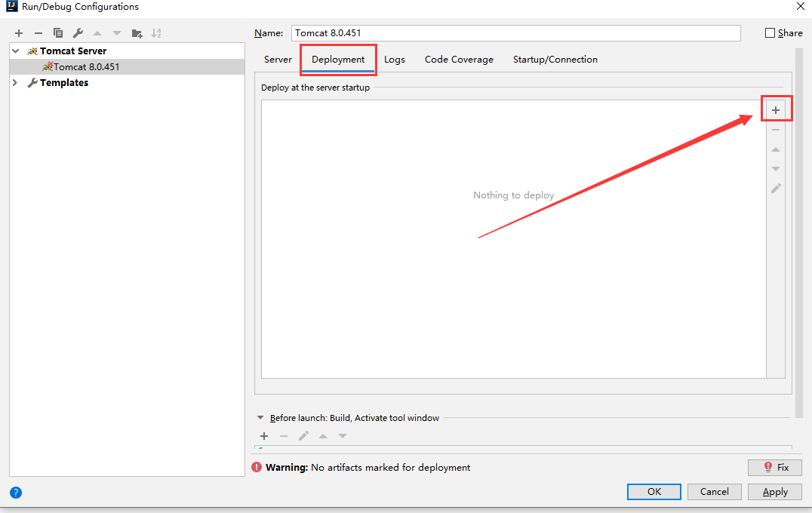Add new configuration with plus icon
The image size is (812, 513).
19,33
